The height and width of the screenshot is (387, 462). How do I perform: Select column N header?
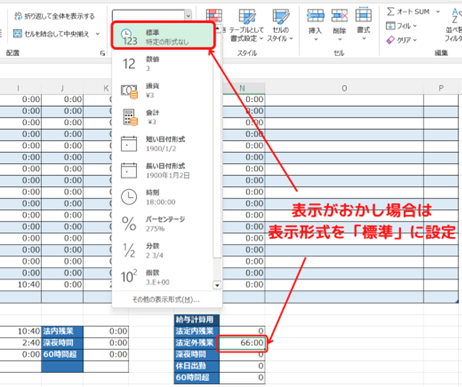[242, 88]
